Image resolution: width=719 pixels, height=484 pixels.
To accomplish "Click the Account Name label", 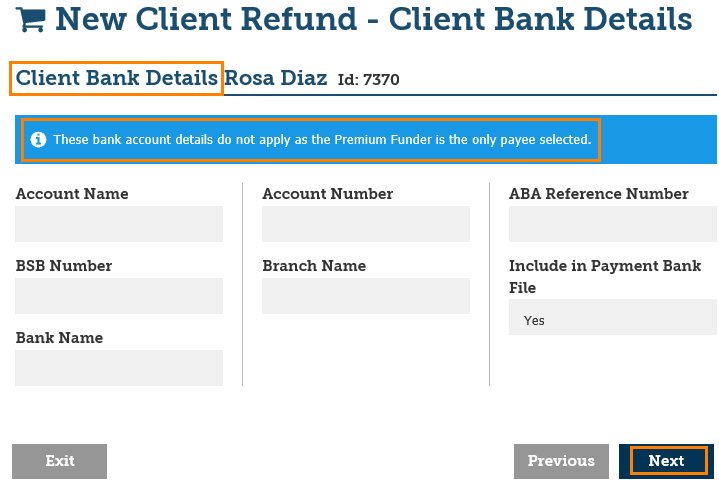I will 72,194.
